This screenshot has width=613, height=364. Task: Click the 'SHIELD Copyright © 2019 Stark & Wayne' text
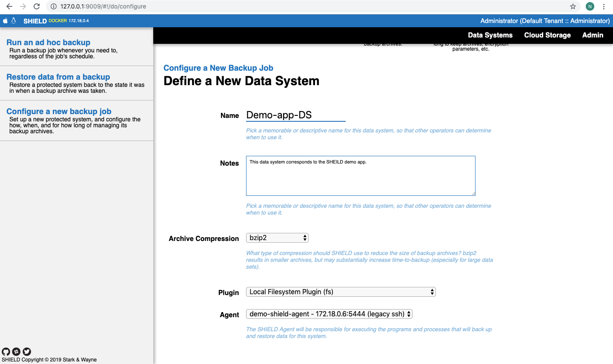click(49, 360)
